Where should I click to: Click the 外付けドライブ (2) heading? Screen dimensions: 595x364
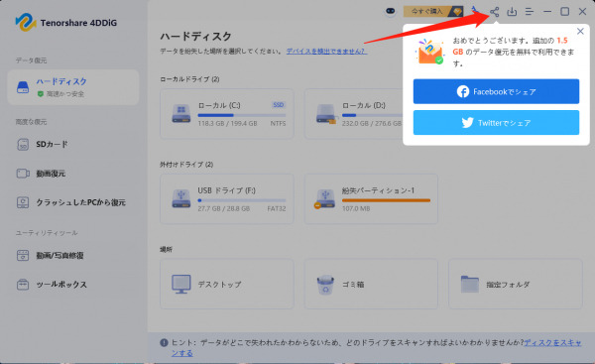coord(186,164)
